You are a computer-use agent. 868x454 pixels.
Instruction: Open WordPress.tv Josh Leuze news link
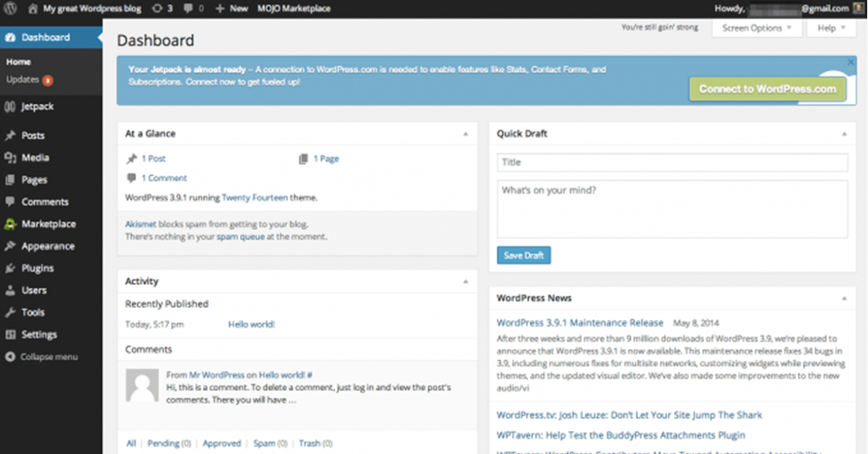coord(629,415)
